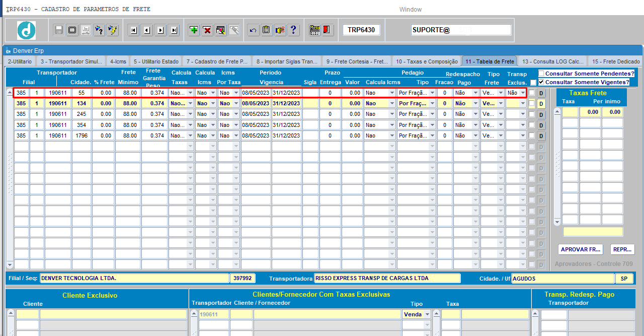
Task: Open Calcula Taxas dropdown on city 55 row
Action: coord(190,93)
